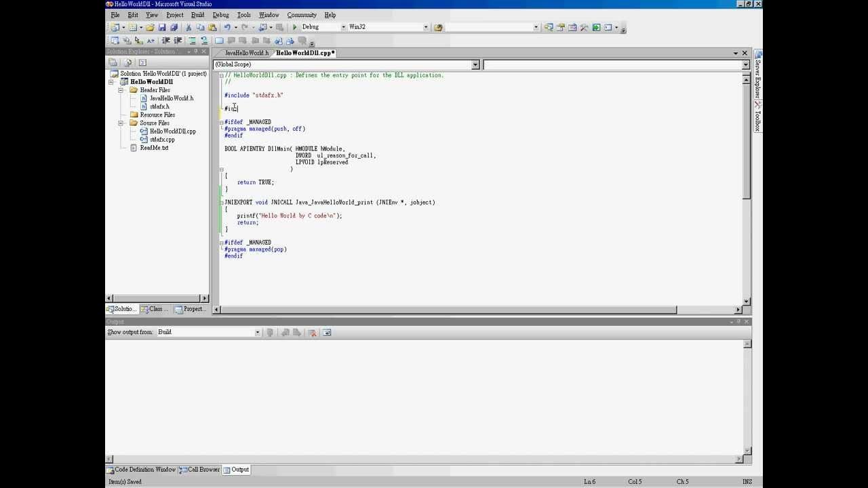Select the Resource Files folder
Viewport: 868px width, 488px height.
coord(157,115)
